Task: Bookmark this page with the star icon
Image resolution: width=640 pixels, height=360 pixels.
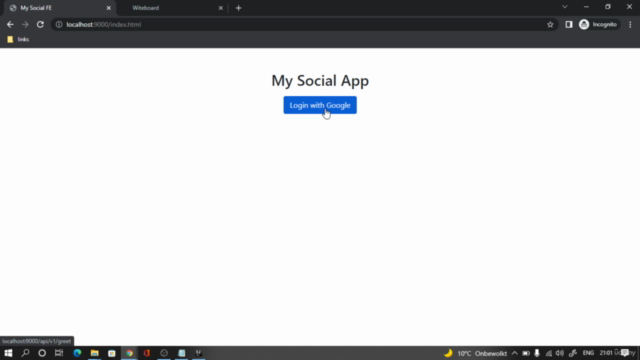Action: (550, 24)
